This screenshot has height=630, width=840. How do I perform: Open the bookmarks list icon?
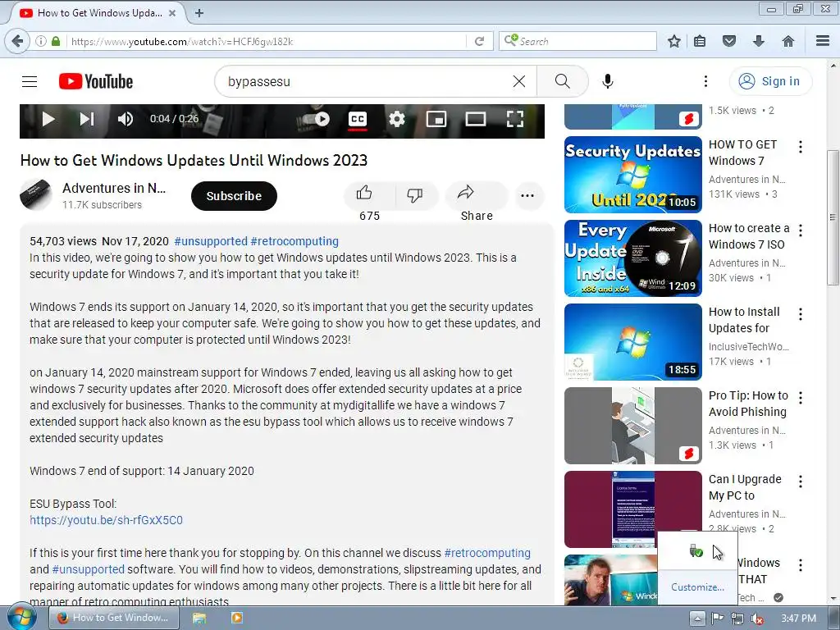700,41
